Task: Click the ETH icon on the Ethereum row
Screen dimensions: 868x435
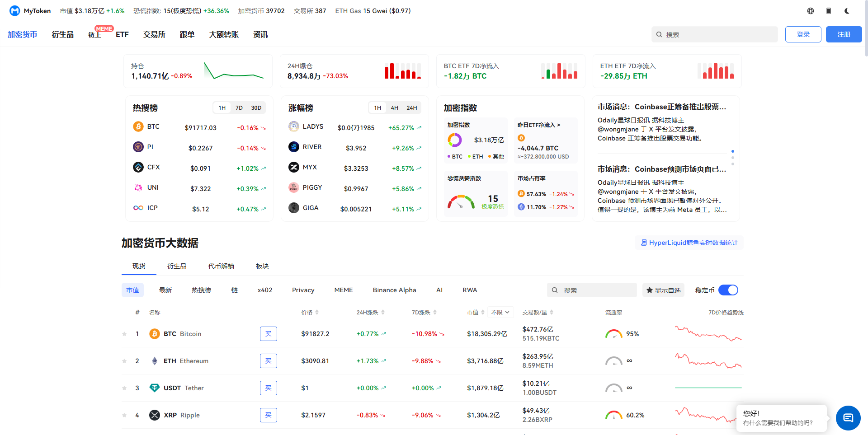Action: click(x=155, y=360)
